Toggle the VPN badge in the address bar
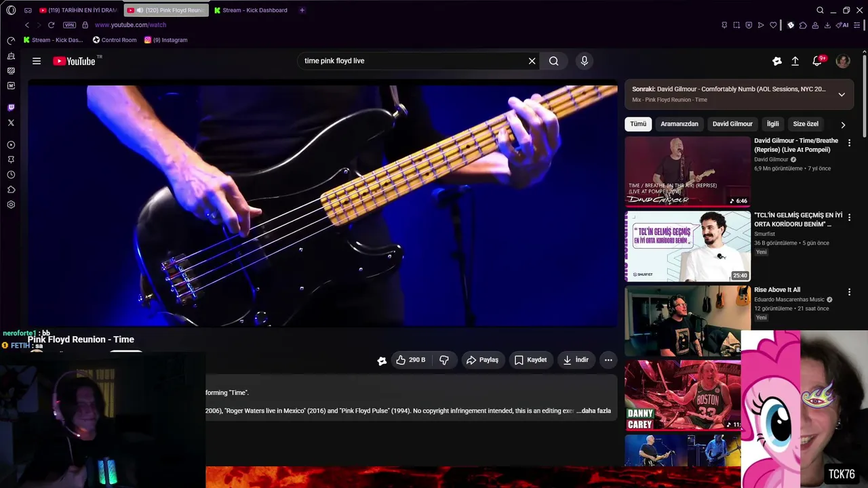The image size is (868, 488). pos(69,25)
